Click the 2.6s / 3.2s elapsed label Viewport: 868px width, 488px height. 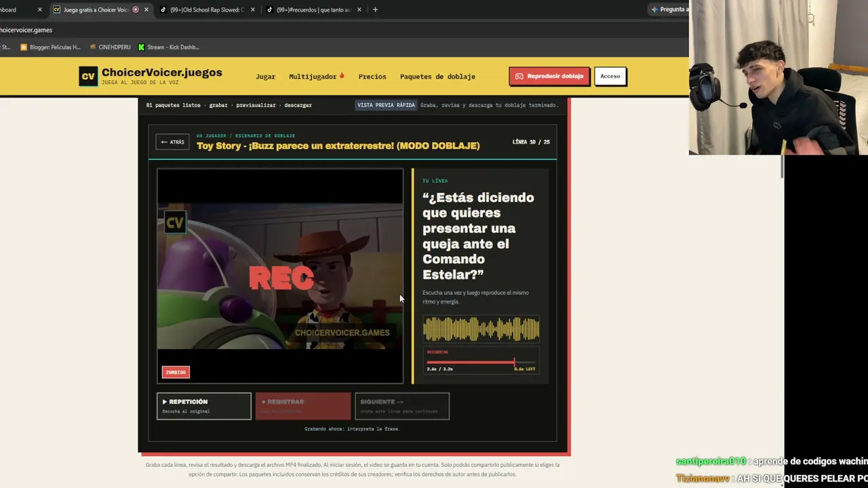(439, 369)
